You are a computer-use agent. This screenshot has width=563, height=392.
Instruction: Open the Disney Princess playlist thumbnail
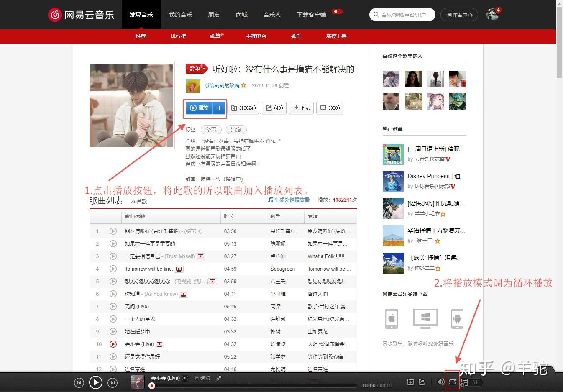(393, 182)
